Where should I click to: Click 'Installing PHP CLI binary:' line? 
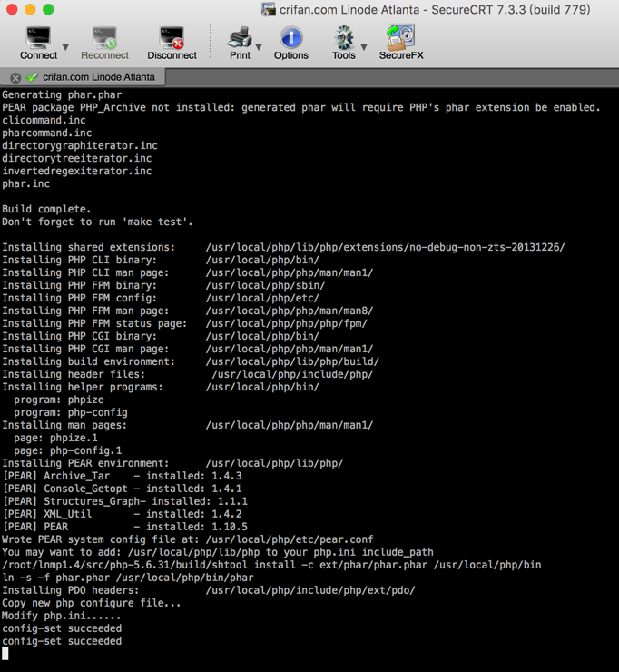[x=161, y=260]
